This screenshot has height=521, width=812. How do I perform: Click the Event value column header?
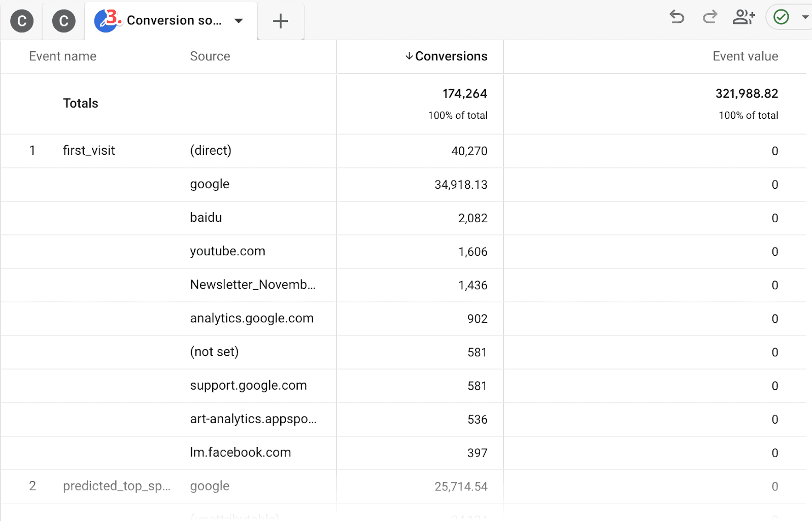(x=745, y=56)
